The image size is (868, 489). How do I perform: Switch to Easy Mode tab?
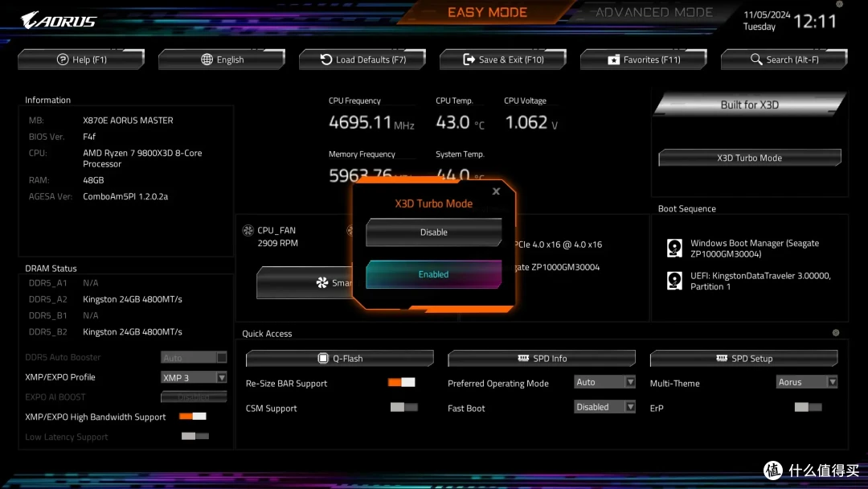[x=487, y=12]
